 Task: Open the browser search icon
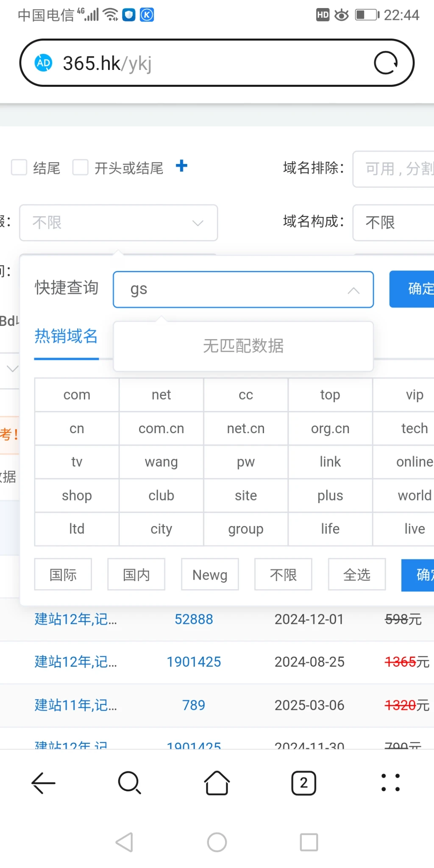click(129, 782)
